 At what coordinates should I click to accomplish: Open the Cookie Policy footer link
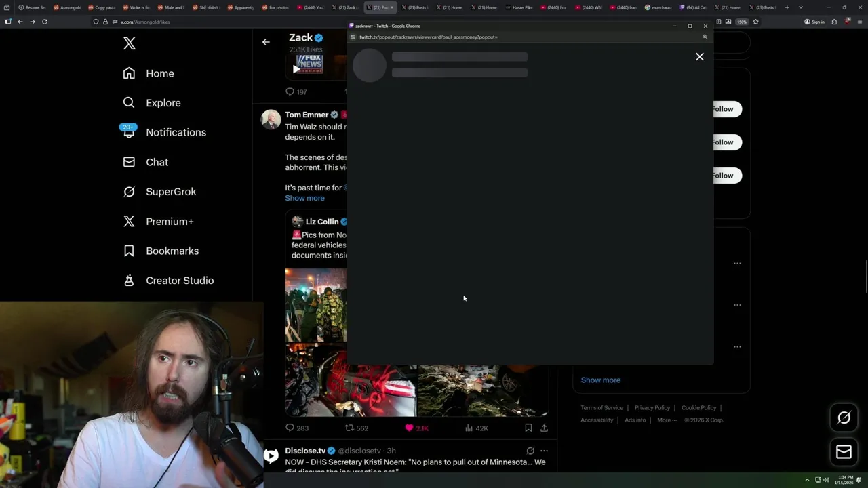(x=698, y=408)
